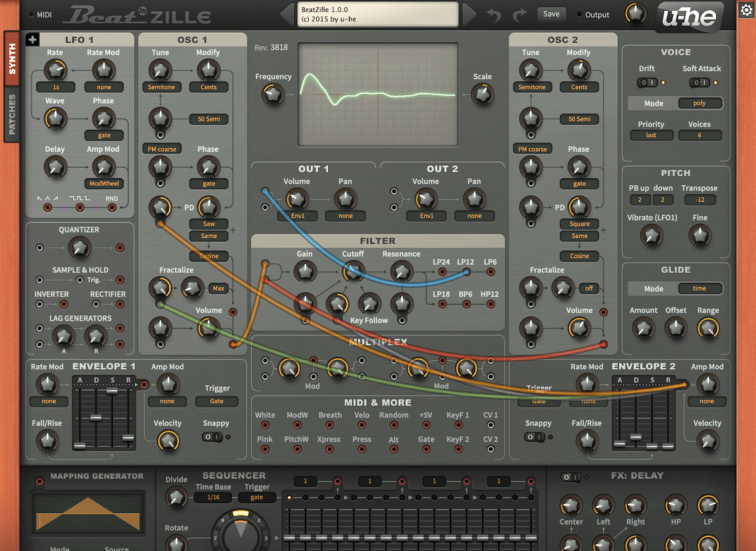
Task: Switch to the Patches tab
Action: [12, 115]
